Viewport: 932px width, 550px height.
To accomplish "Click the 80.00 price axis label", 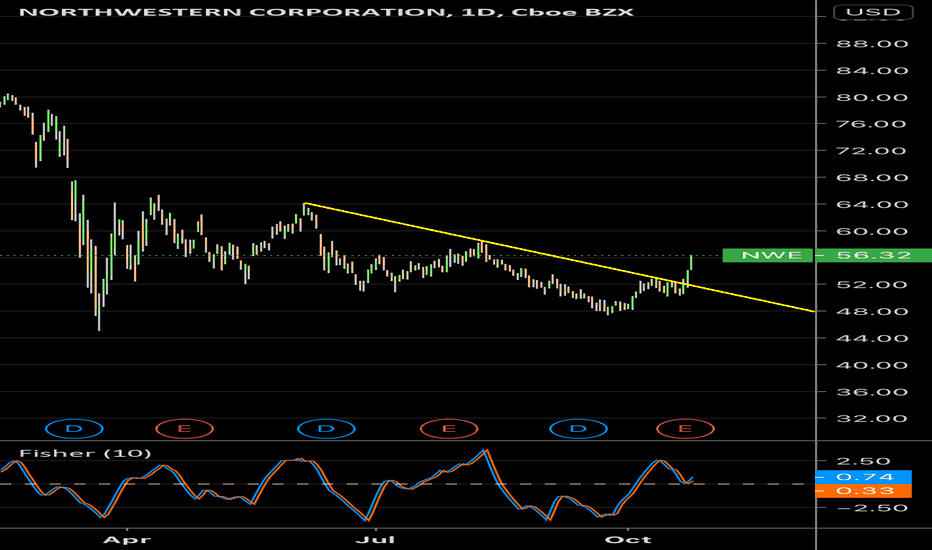I will click(x=872, y=98).
